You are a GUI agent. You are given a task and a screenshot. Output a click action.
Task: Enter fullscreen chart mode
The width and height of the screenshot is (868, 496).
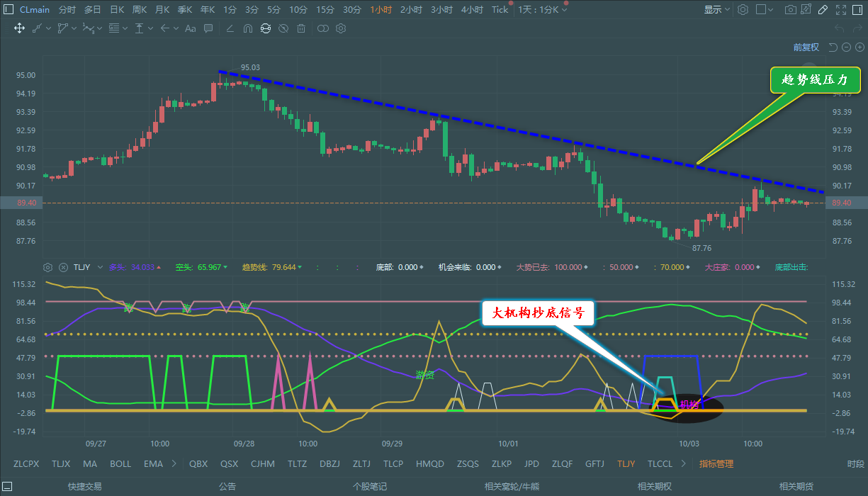[841, 10]
